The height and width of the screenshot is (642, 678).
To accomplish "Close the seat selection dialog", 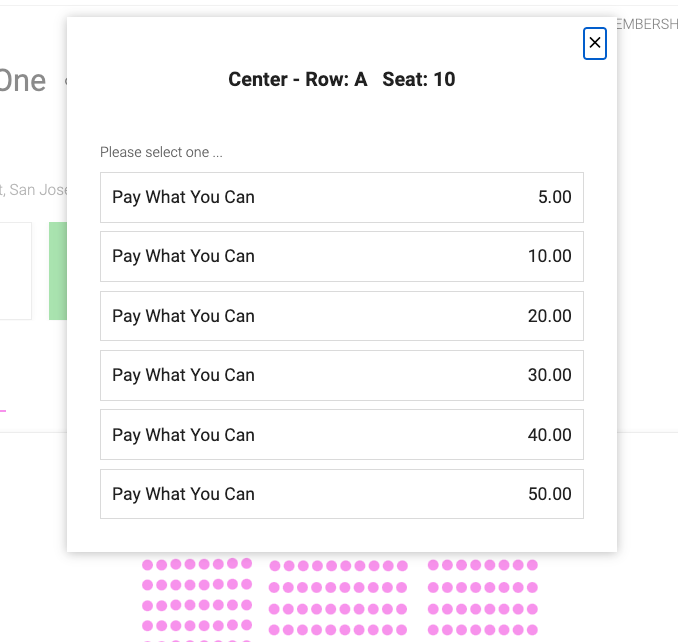I will click(595, 43).
